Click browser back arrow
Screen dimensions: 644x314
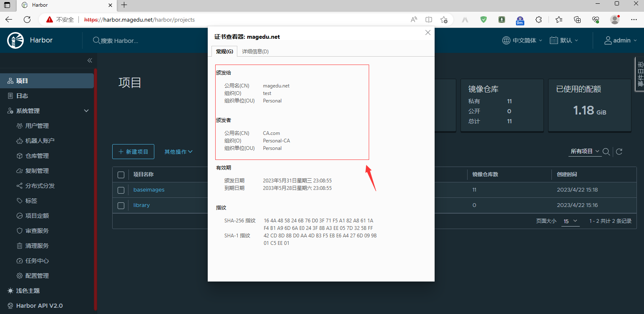(x=9, y=20)
